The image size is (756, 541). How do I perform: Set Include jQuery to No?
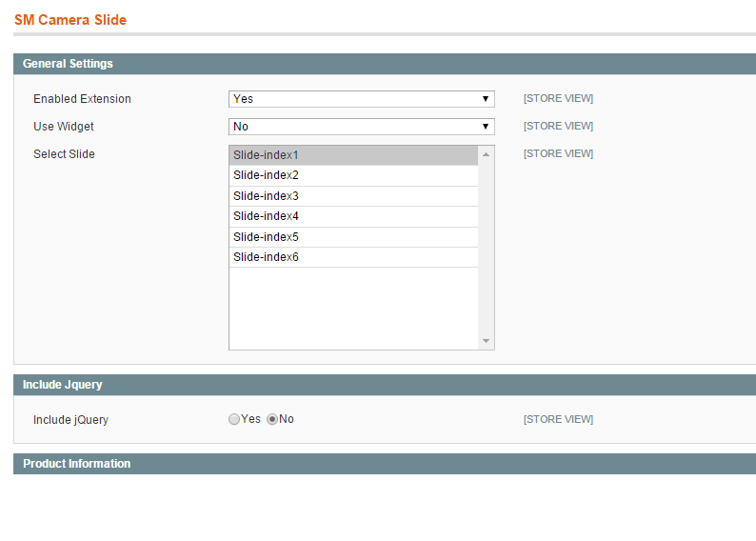[272, 419]
